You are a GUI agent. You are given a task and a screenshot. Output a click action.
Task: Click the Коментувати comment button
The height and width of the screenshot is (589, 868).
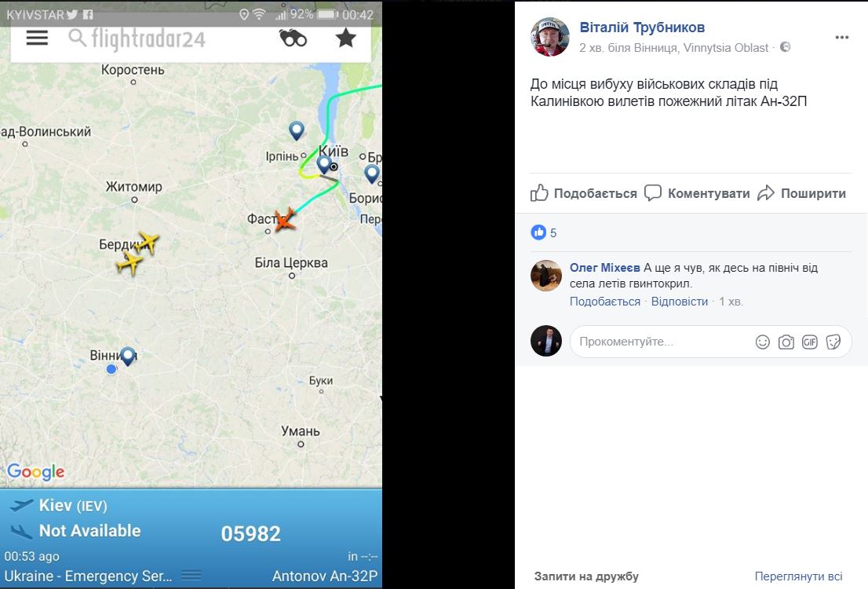tap(697, 193)
